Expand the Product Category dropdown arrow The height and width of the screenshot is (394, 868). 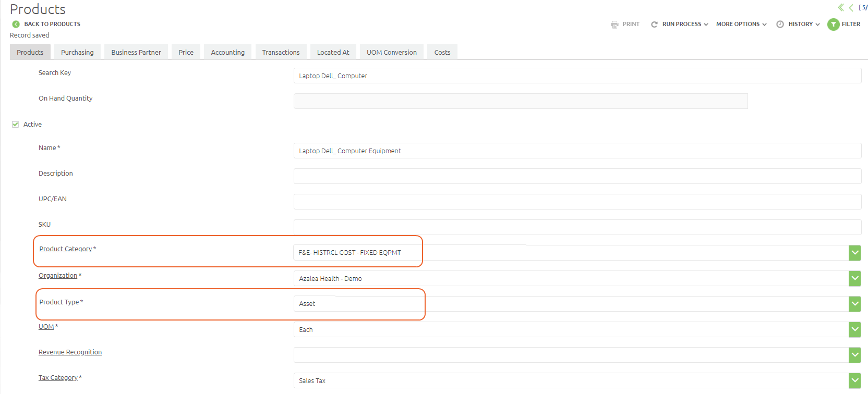854,253
